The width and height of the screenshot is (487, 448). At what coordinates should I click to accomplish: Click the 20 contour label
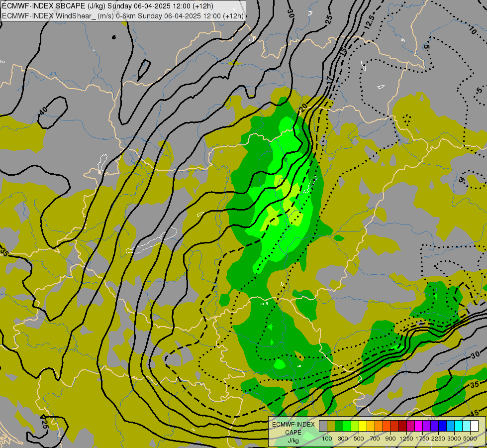(303, 107)
